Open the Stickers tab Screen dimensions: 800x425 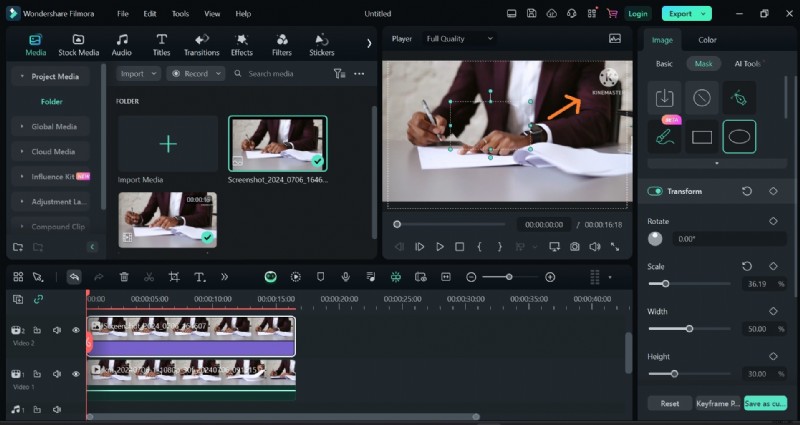point(321,45)
